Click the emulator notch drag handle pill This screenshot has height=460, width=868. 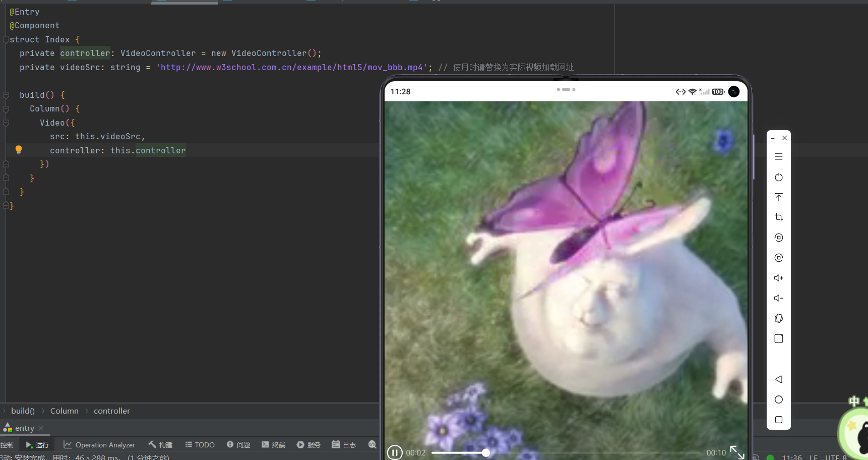pos(566,89)
